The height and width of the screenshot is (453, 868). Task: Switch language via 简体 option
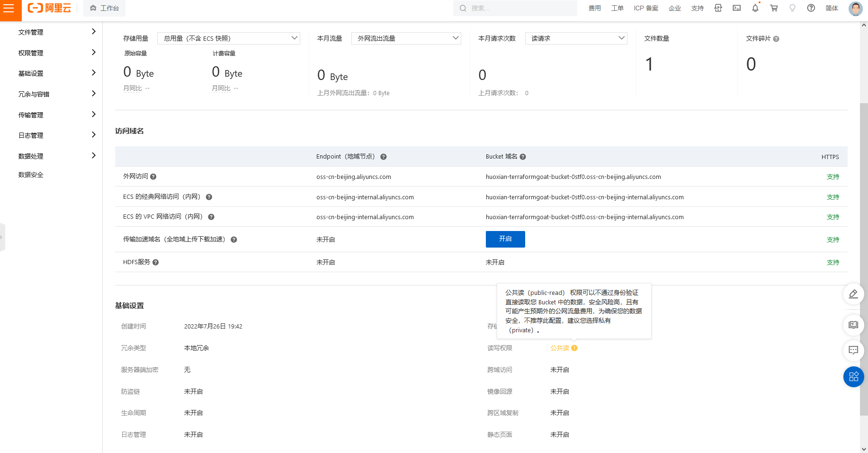pos(832,8)
